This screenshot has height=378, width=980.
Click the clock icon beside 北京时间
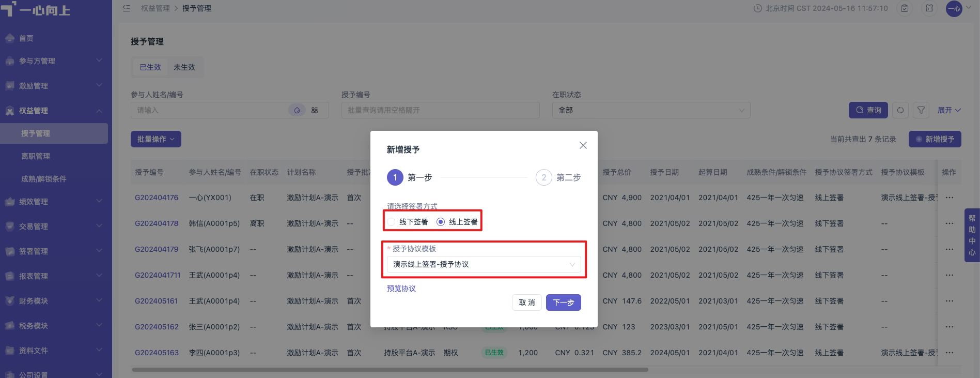[758, 8]
